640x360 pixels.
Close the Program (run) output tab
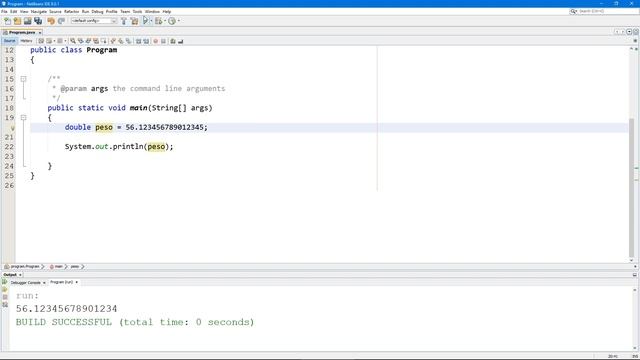pyautogui.click(x=76, y=282)
